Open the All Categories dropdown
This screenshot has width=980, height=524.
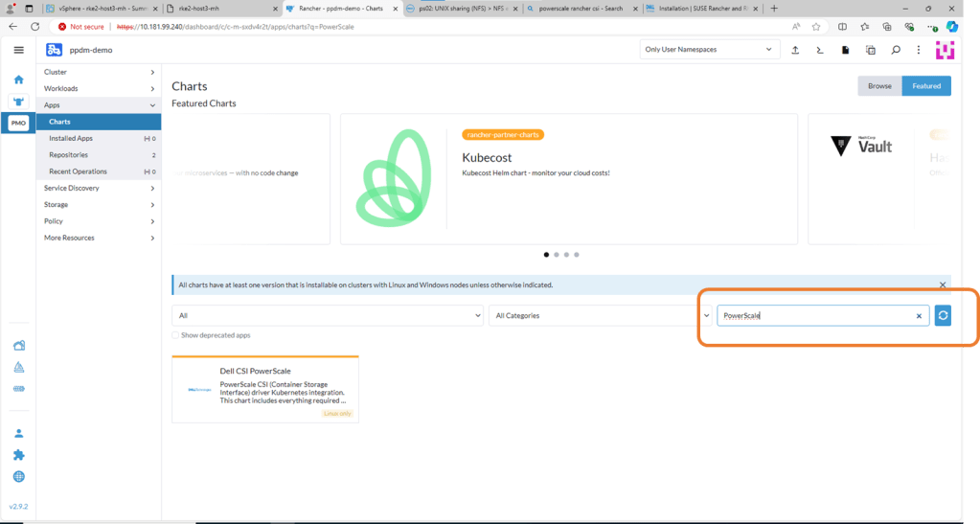tap(598, 315)
